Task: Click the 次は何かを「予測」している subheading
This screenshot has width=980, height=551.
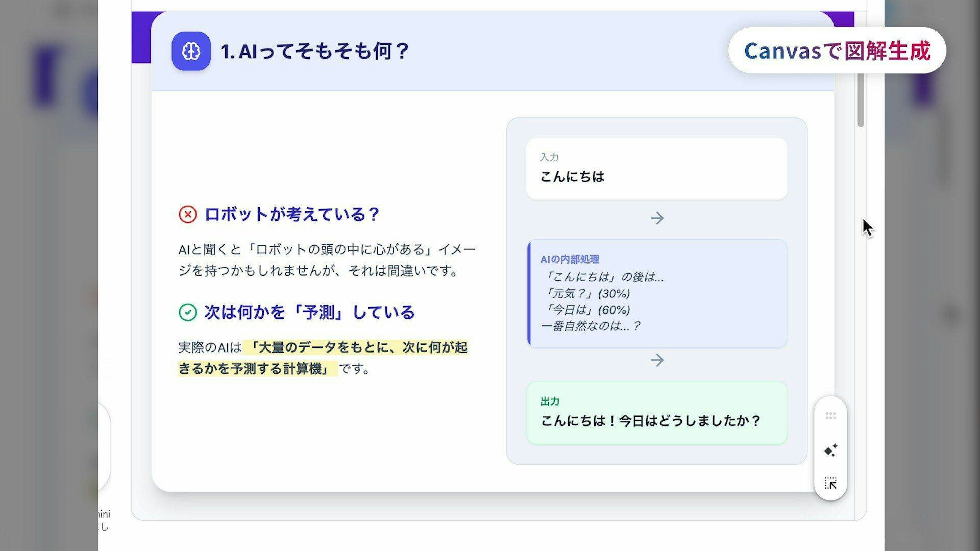Action: (x=309, y=312)
